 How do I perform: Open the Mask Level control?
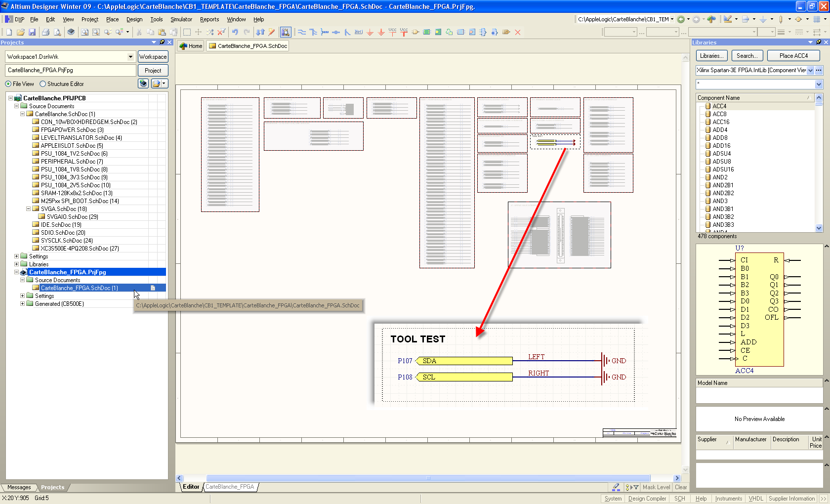pos(656,487)
